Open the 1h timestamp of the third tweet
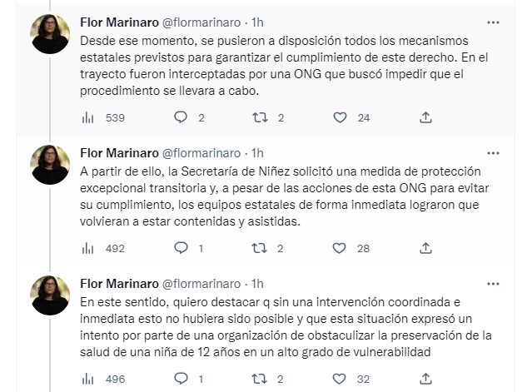The height and width of the screenshot is (392, 532). [x=257, y=284]
